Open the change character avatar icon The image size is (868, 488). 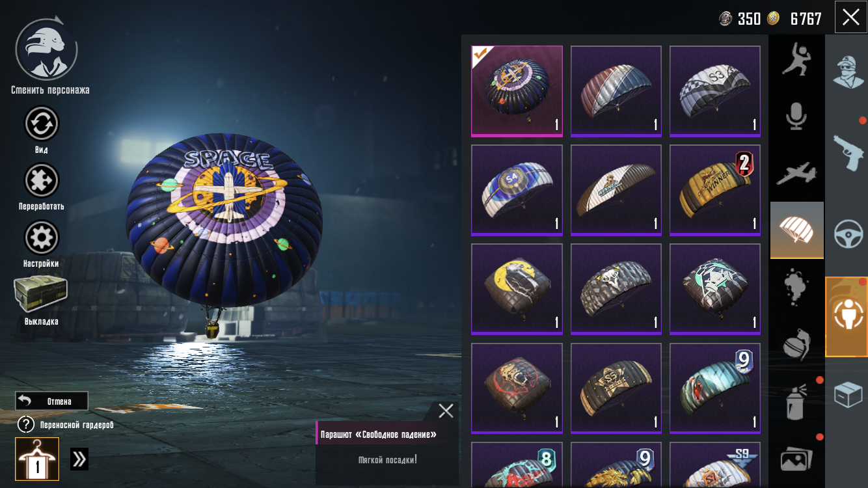click(x=46, y=49)
